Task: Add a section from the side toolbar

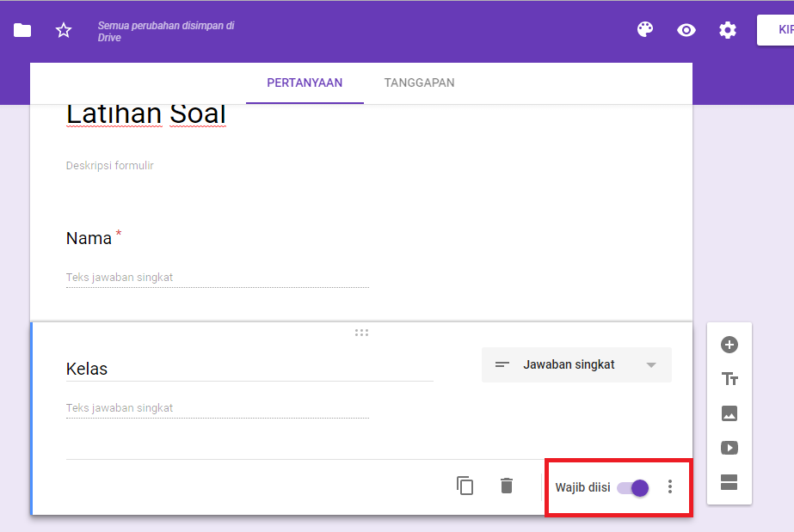Action: pyautogui.click(x=729, y=482)
